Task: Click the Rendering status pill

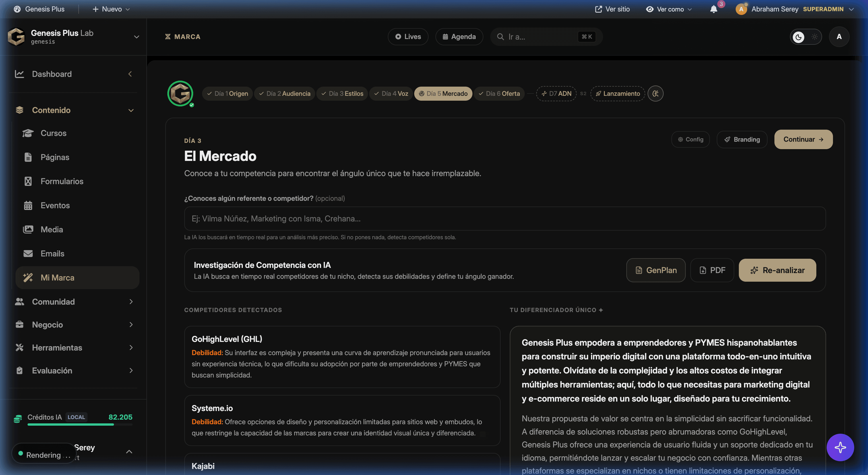Action: 44,454
